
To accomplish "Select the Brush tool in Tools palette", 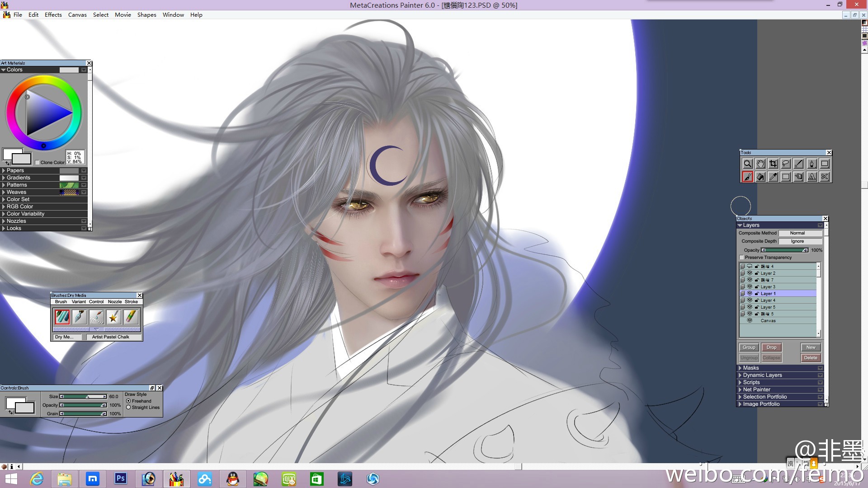I will [x=747, y=177].
